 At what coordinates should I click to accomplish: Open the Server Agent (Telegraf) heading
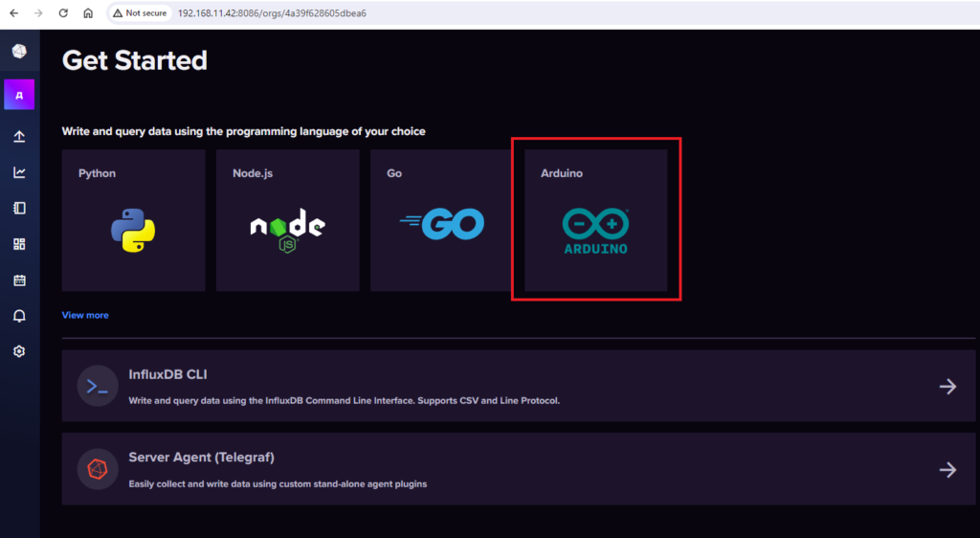[201, 457]
